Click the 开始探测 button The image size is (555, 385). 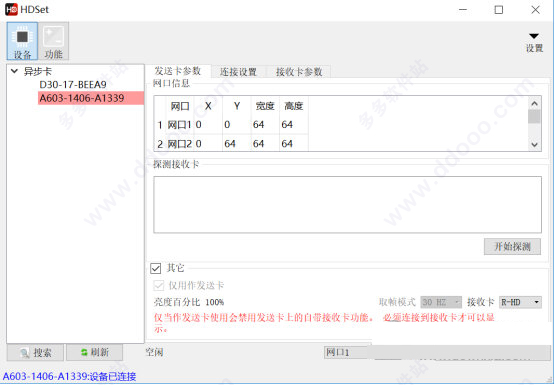tap(512, 247)
